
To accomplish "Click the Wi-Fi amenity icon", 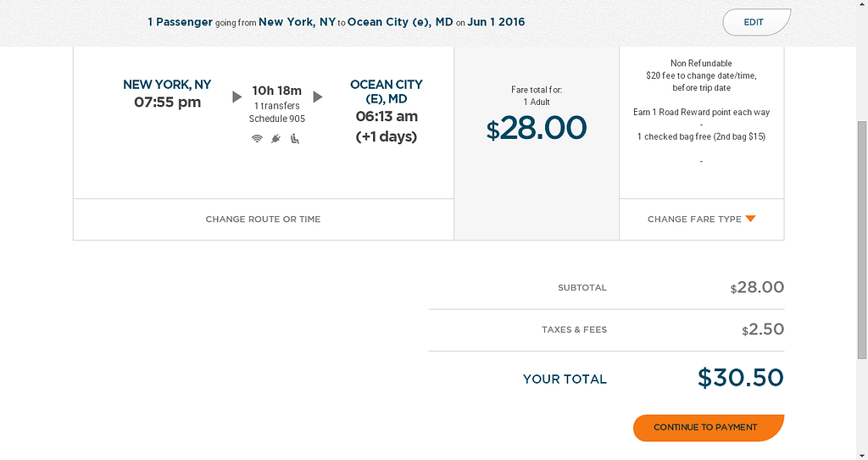I will [257, 139].
